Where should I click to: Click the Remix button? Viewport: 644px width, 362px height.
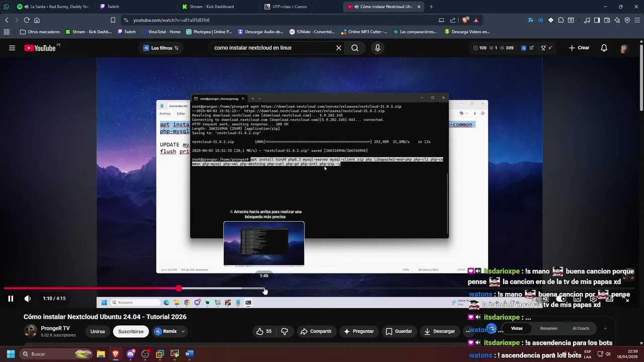point(166,331)
